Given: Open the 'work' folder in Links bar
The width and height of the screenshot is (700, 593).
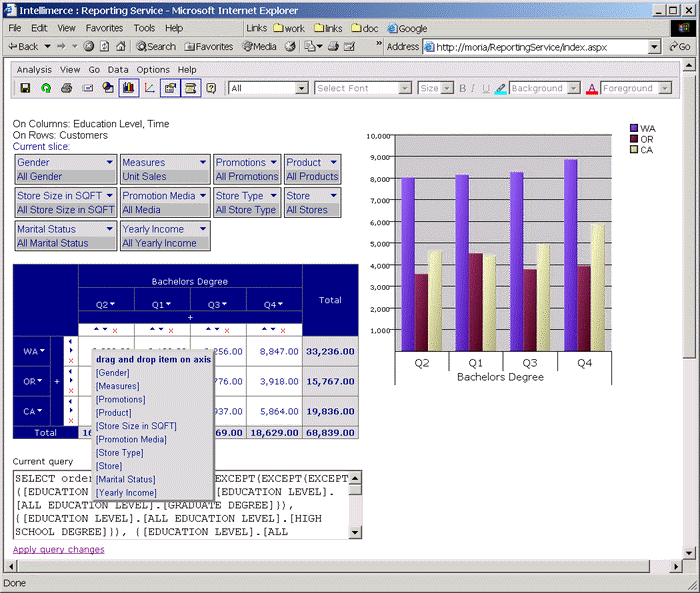Looking at the screenshot, I should click(289, 29).
